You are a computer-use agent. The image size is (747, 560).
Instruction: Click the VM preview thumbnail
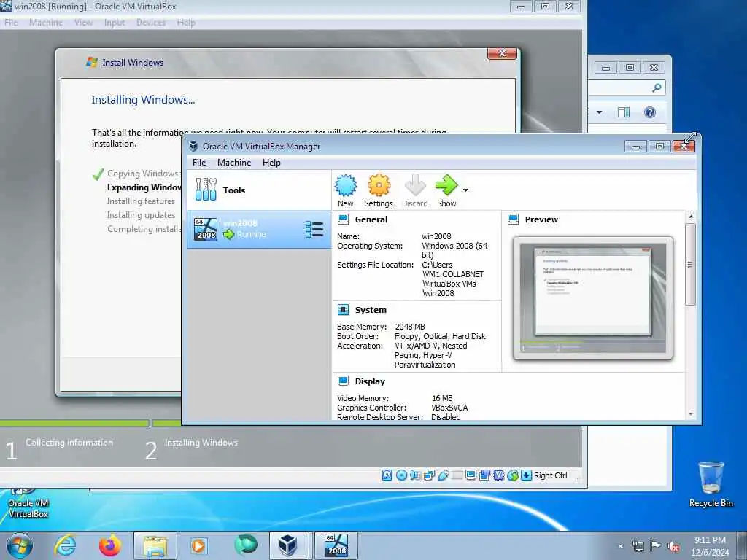pos(592,298)
